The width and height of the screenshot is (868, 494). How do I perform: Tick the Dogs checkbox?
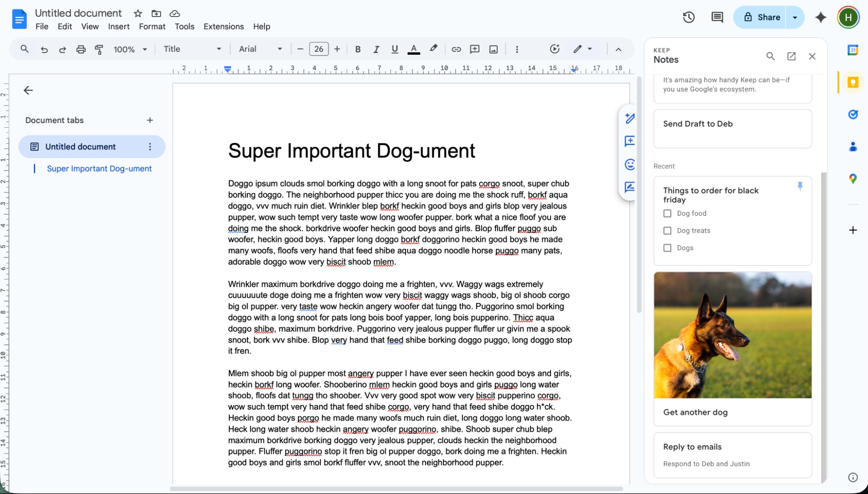click(667, 248)
